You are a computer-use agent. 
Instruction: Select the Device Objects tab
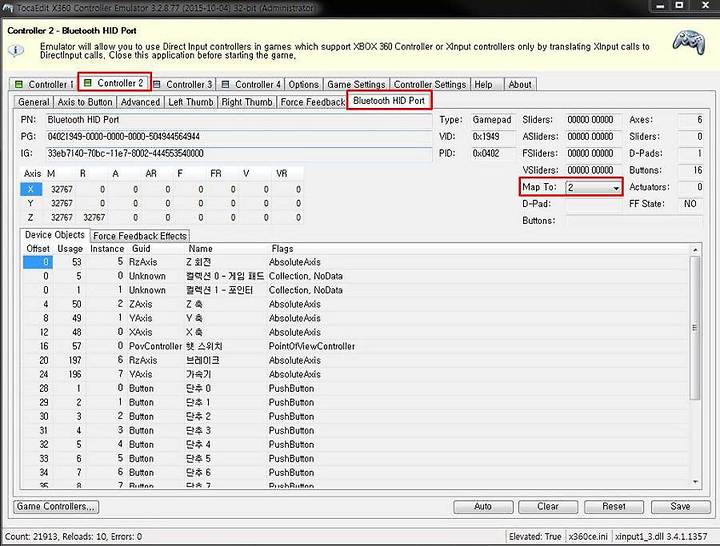point(55,235)
